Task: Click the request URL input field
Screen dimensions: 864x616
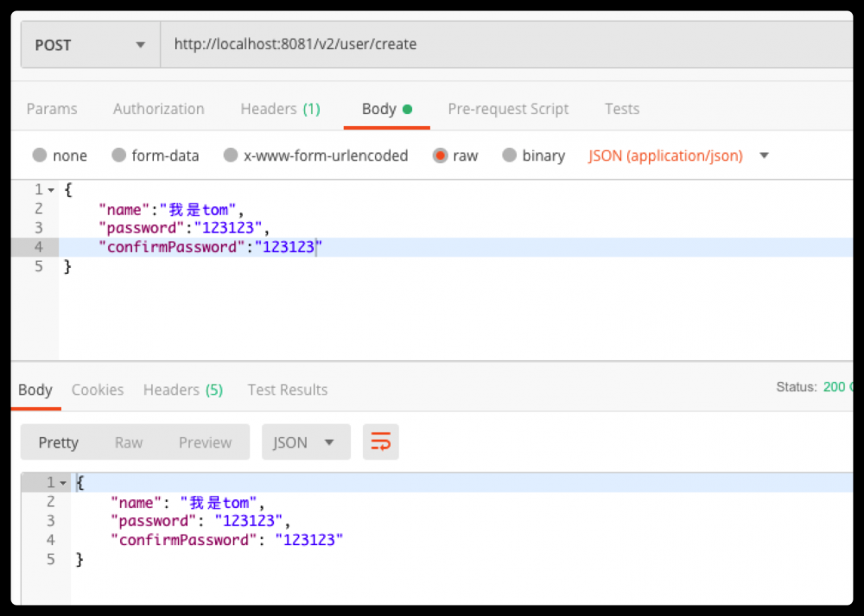Action: click(506, 45)
